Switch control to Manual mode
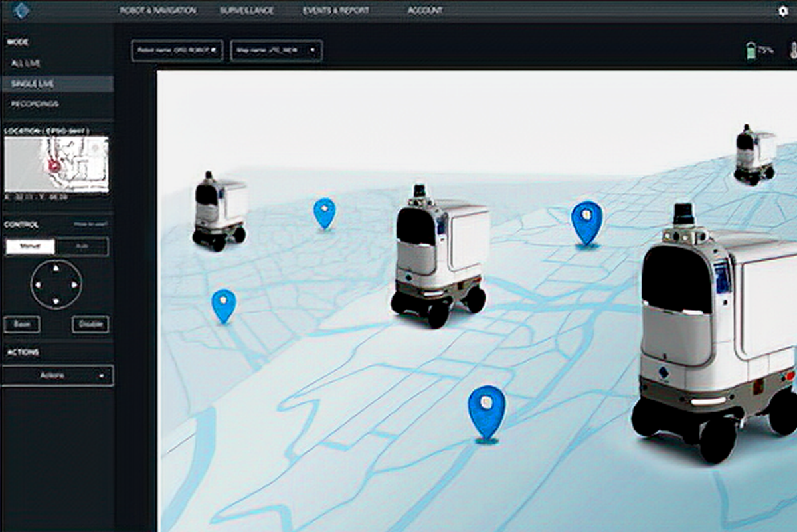 tap(31, 247)
